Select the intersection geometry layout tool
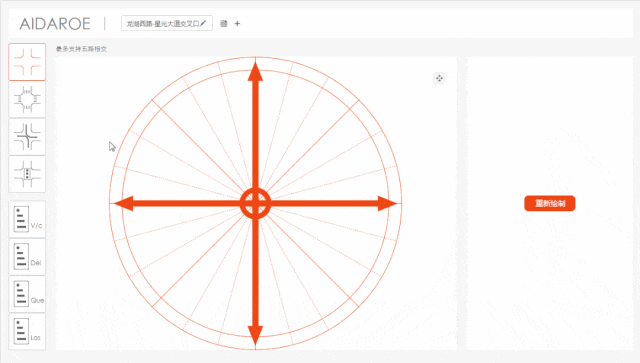Screen dimensions: 640x363 (x=27, y=62)
